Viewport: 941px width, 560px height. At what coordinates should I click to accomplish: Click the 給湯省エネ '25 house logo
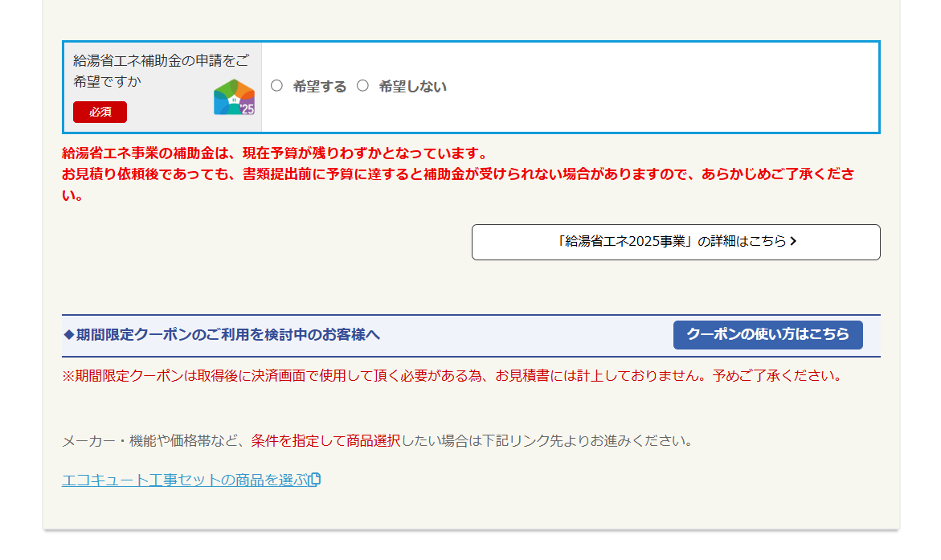pyautogui.click(x=234, y=98)
